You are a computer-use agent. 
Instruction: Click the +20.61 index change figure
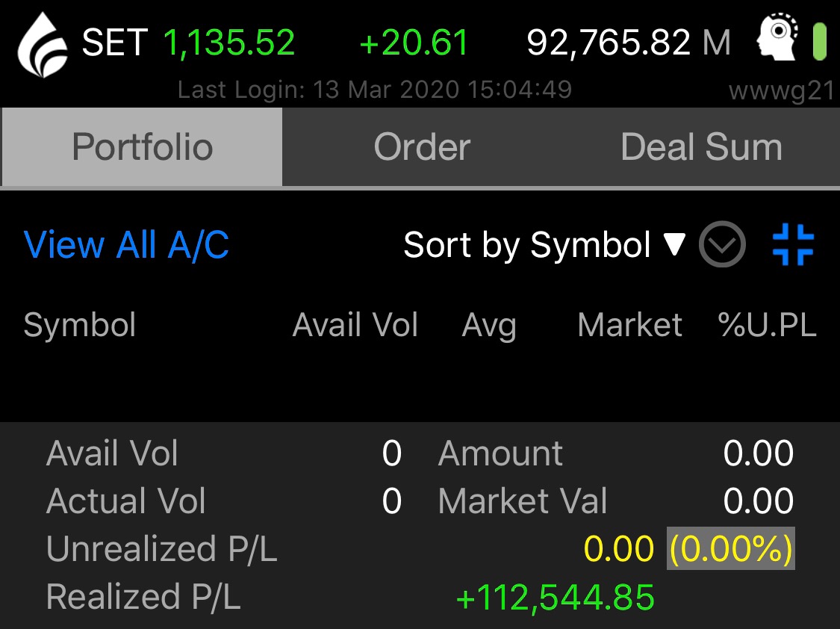click(x=414, y=43)
